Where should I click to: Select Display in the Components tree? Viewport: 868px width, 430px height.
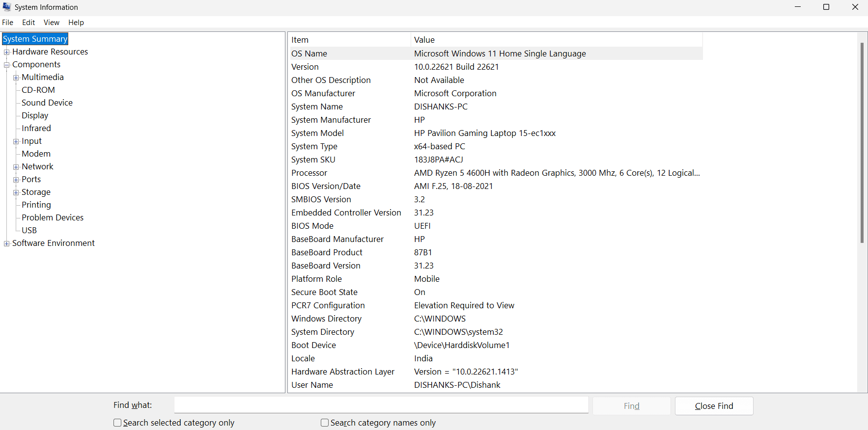(x=35, y=115)
